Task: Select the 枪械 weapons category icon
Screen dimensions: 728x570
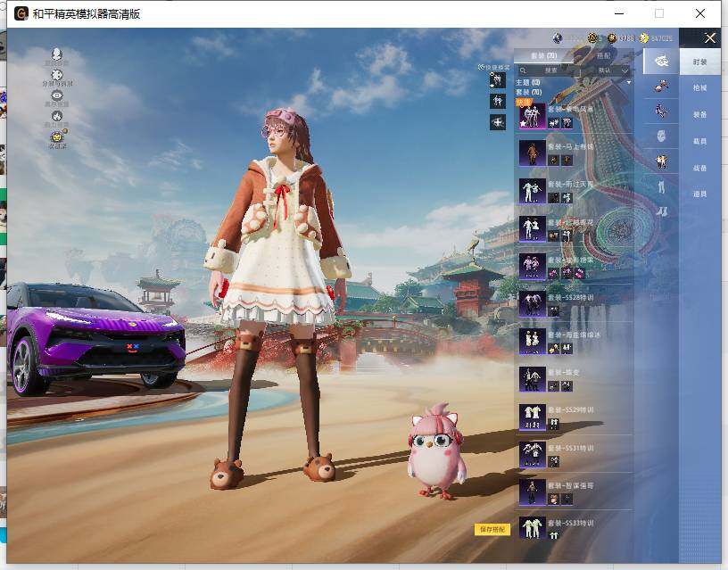Action: click(662, 87)
